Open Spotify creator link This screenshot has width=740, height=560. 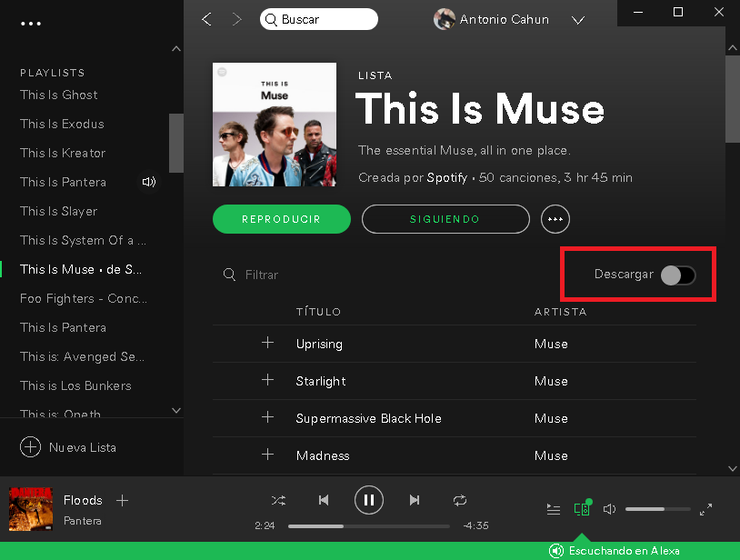click(x=447, y=178)
